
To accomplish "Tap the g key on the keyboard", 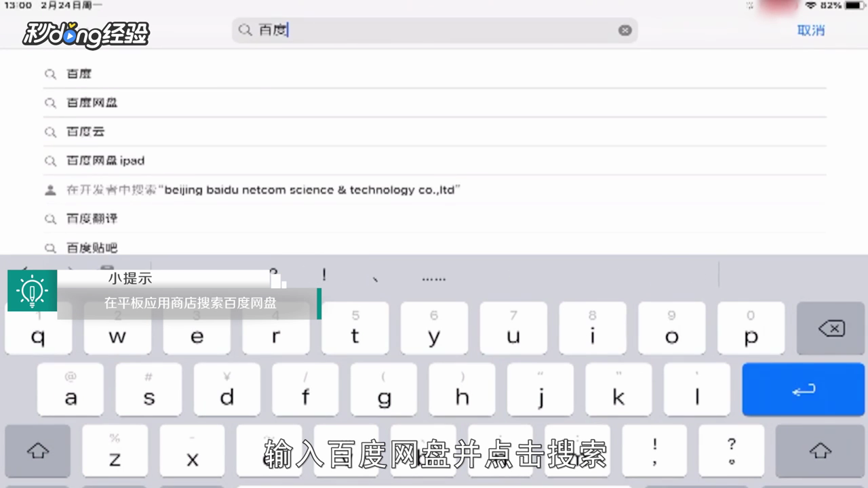I will pos(384,390).
